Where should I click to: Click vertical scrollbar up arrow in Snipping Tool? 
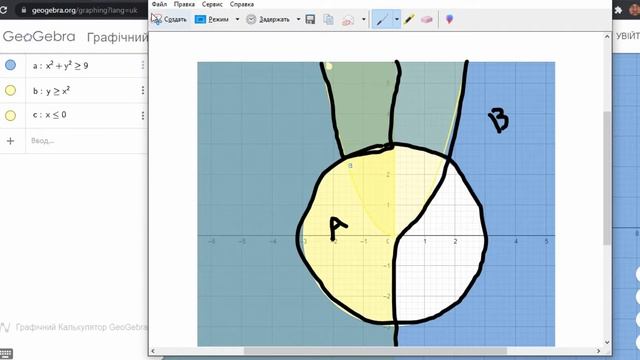point(607,37)
